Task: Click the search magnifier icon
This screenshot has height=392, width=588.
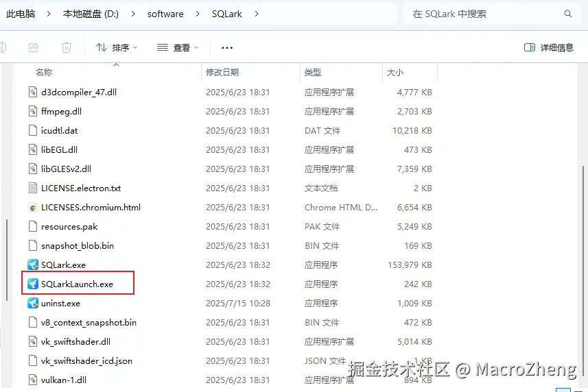Action: coord(567,14)
